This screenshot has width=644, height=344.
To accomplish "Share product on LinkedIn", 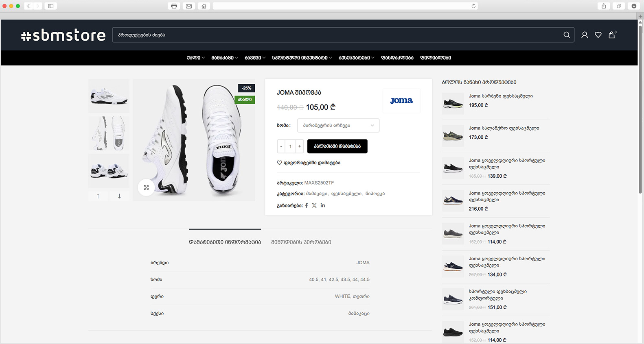I will pyautogui.click(x=323, y=205).
